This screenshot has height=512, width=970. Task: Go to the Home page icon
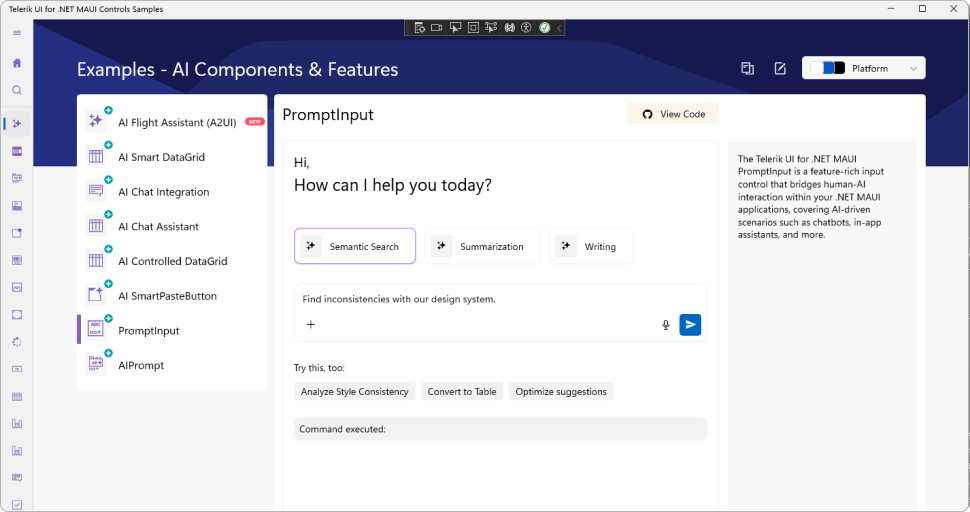tap(17, 62)
